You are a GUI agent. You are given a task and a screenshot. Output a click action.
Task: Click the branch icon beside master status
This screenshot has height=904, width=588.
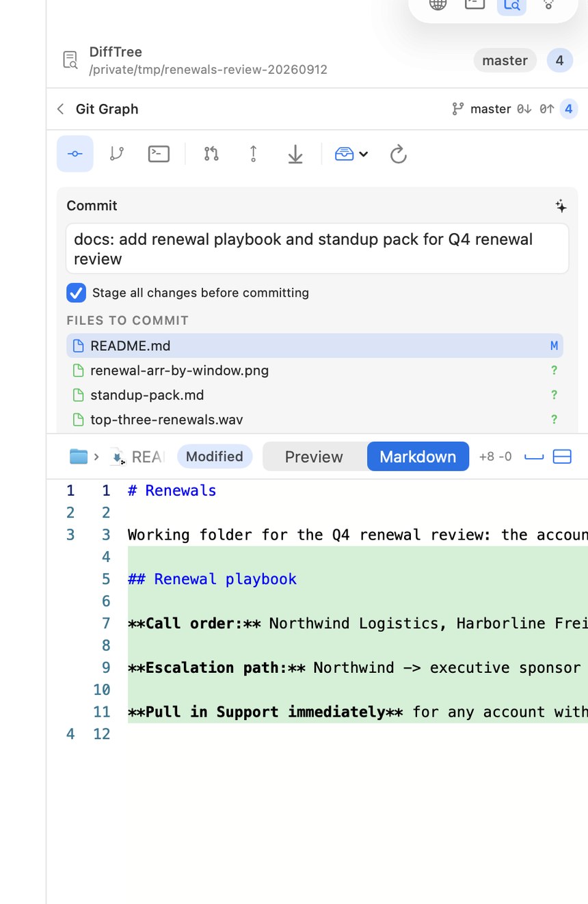click(458, 109)
